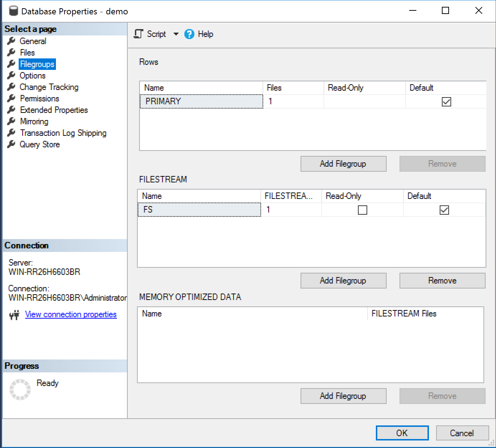The height and width of the screenshot is (448, 496).
Task: Click Add Filegroup under Rows
Action: click(343, 164)
